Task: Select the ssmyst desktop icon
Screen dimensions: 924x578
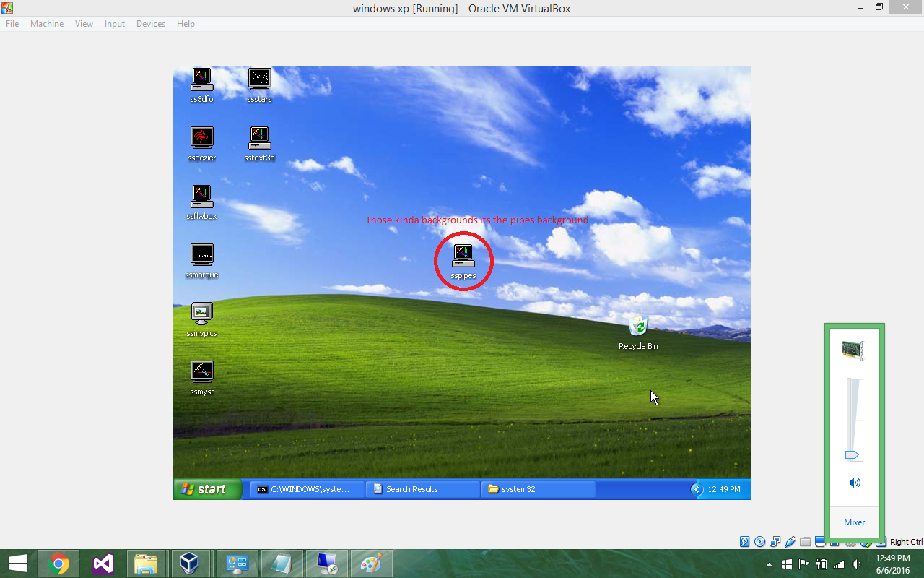Action: [x=201, y=377]
